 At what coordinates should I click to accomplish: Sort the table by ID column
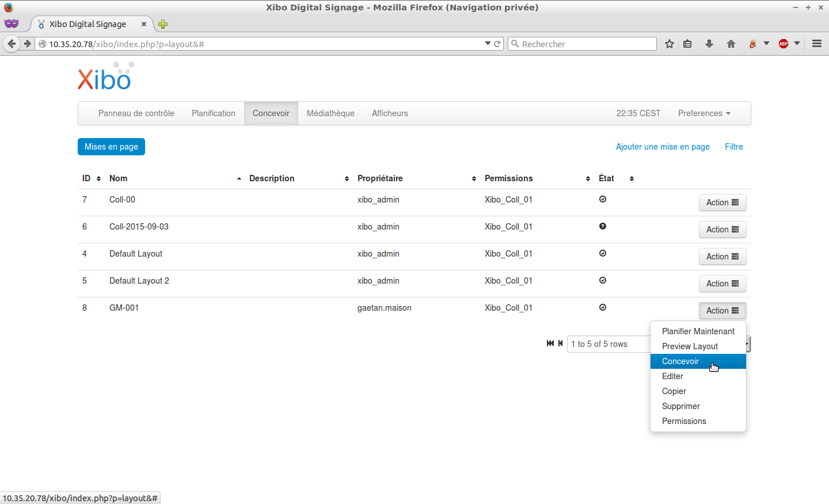pyautogui.click(x=86, y=178)
